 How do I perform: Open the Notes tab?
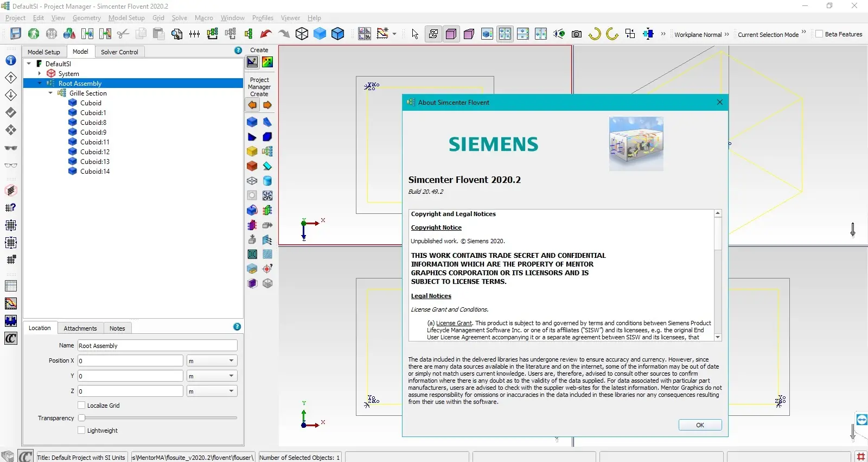pyautogui.click(x=117, y=328)
